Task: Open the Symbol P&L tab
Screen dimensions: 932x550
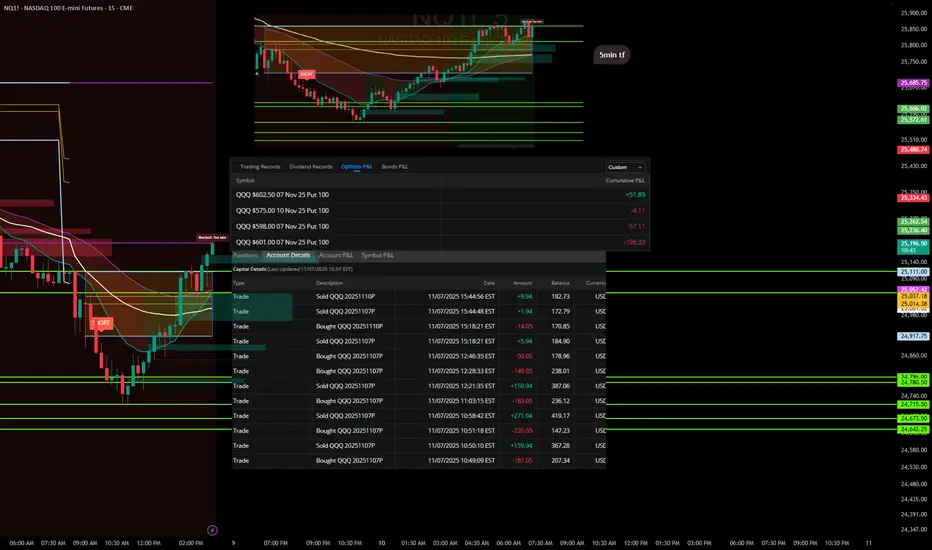Action: (378, 256)
